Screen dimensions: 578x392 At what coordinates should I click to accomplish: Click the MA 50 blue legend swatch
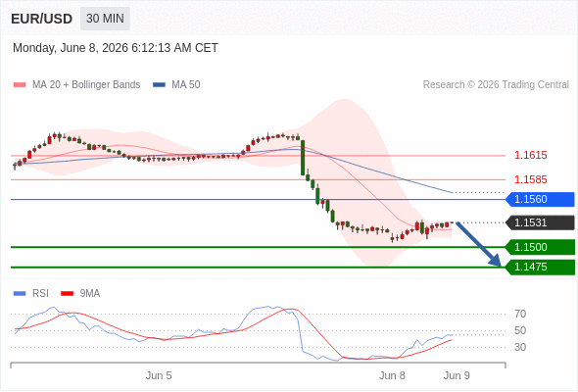click(159, 85)
